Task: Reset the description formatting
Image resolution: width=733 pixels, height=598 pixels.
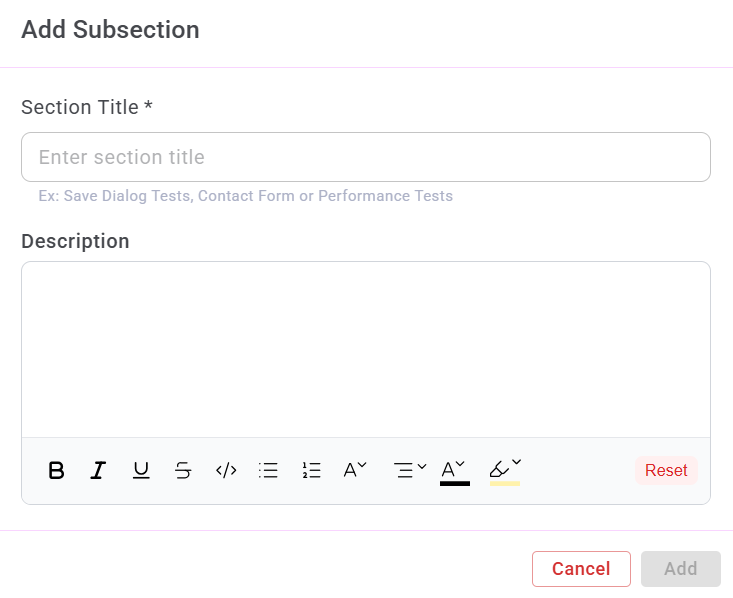Action: 666,470
